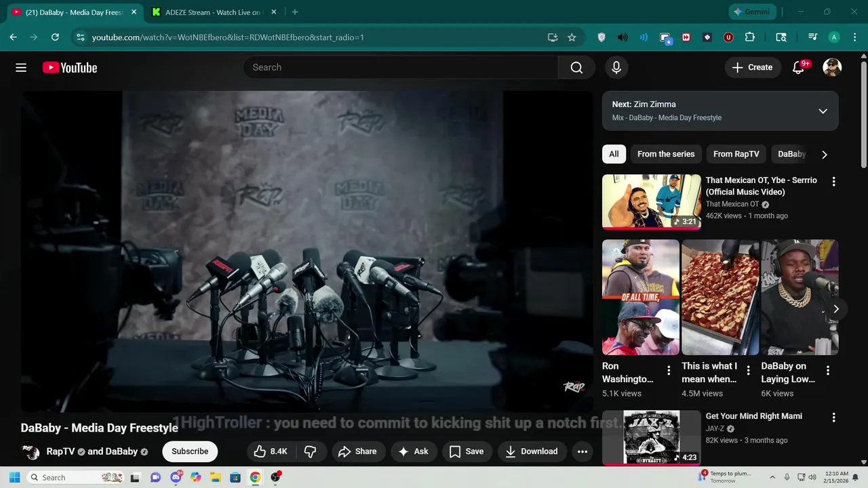Download the video

532,451
